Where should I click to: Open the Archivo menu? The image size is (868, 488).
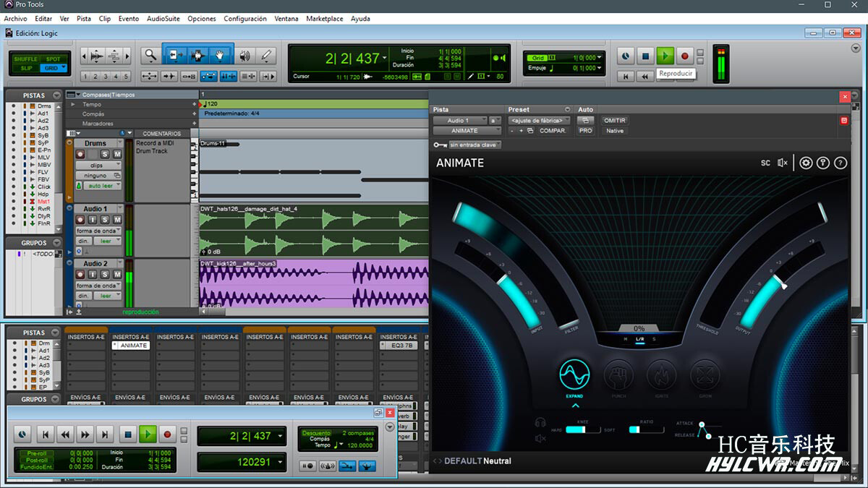point(16,19)
